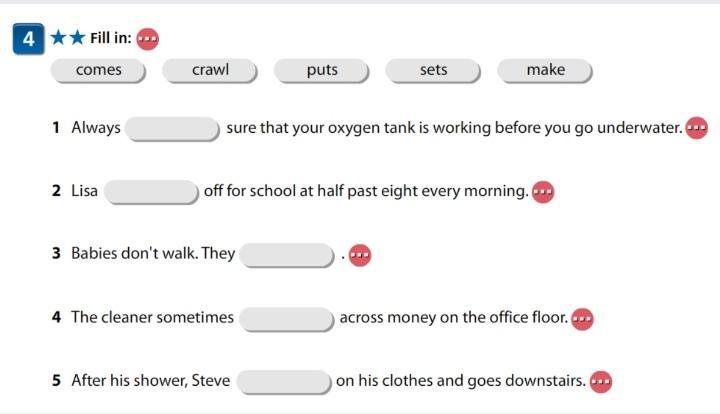Click the red hint icon beside 'Fill in:'

tap(148, 39)
